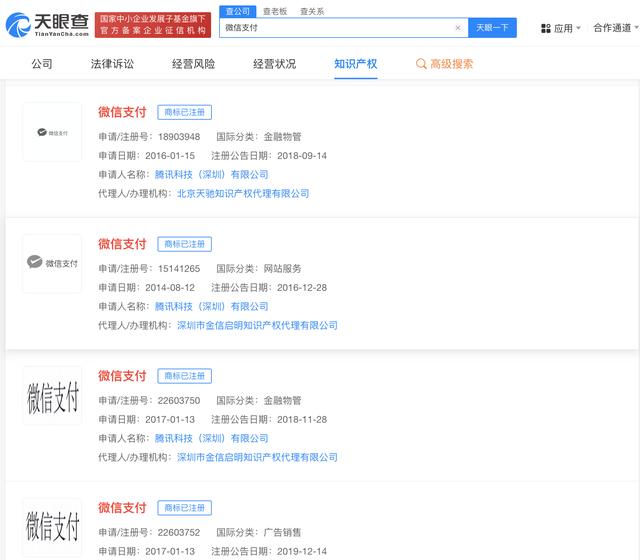Viewport: 640px width, 560px height.
Task: Switch to the 法律诉讼 tab
Action: 112,64
